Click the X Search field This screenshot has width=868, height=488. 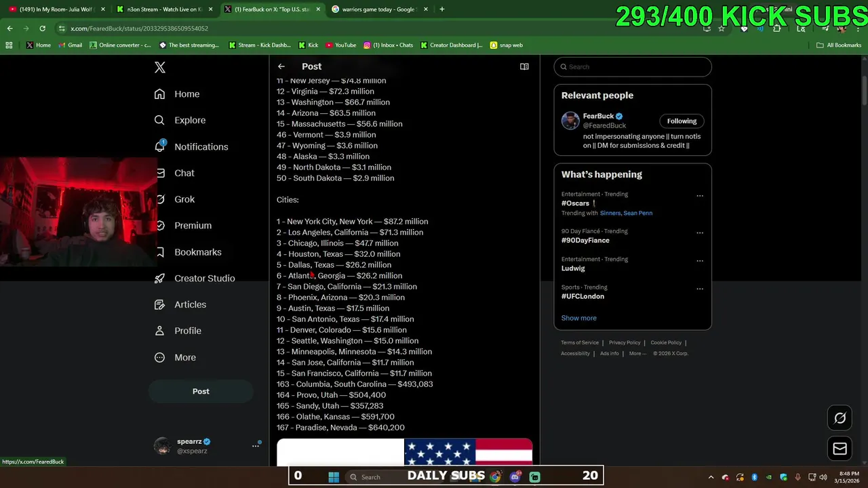click(x=633, y=66)
